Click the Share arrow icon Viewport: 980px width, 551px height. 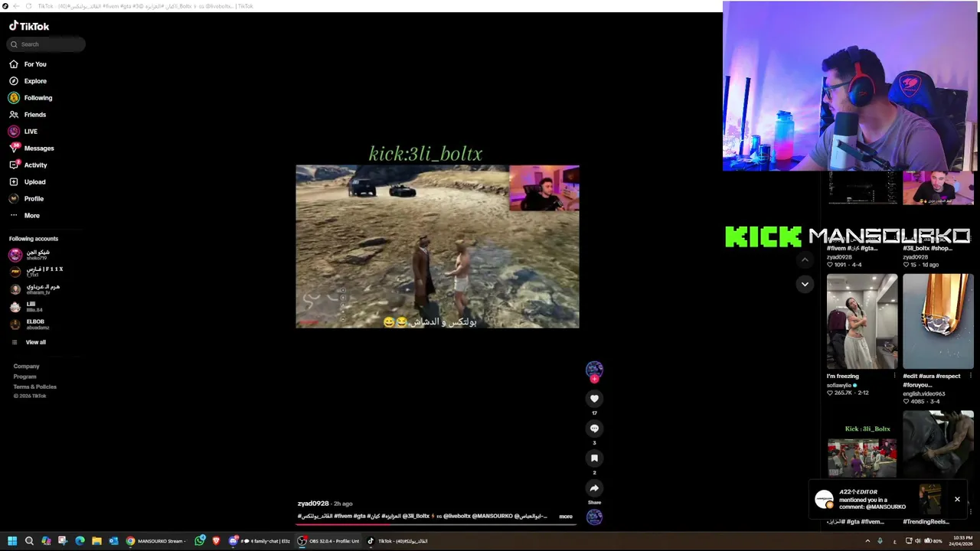(594, 488)
